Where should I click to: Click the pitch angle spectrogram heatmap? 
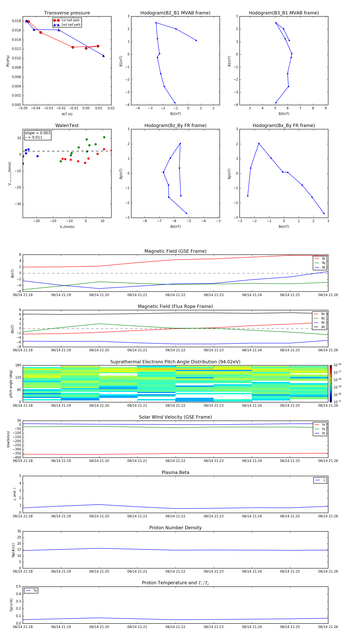tap(175, 383)
